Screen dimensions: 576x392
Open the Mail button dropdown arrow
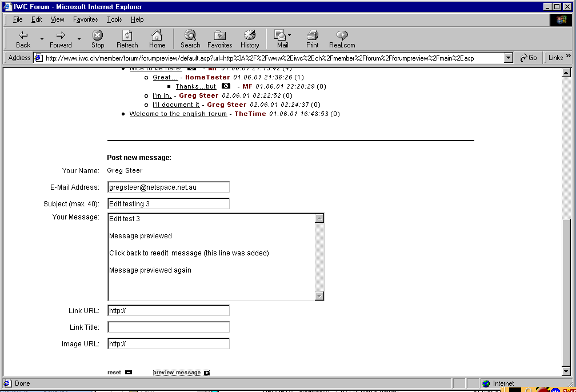[290, 35]
